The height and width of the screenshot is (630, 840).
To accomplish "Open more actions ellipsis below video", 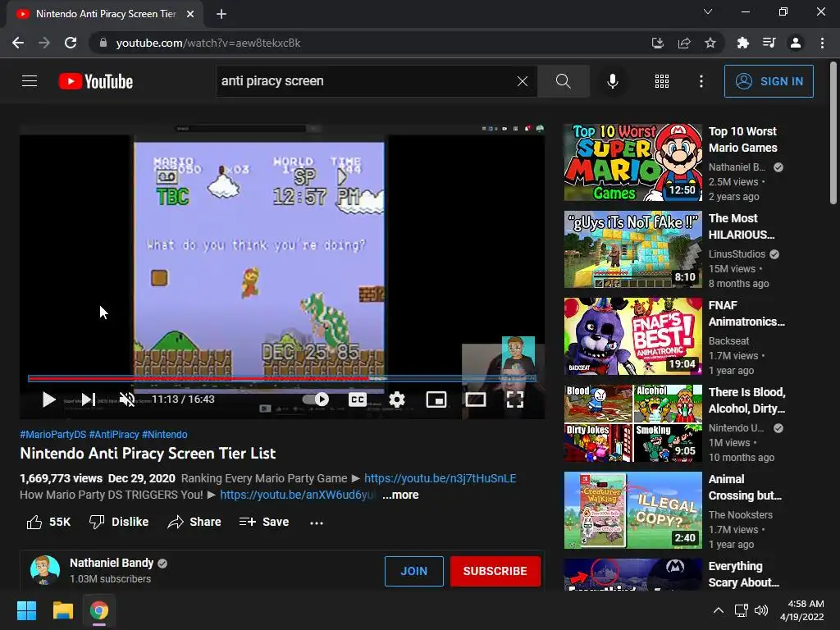I will coord(317,523).
